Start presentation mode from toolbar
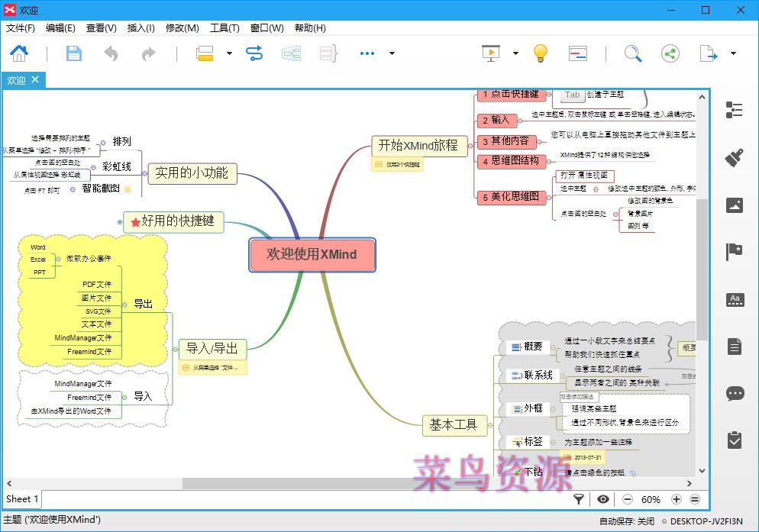This screenshot has width=759, height=532. coord(491,53)
